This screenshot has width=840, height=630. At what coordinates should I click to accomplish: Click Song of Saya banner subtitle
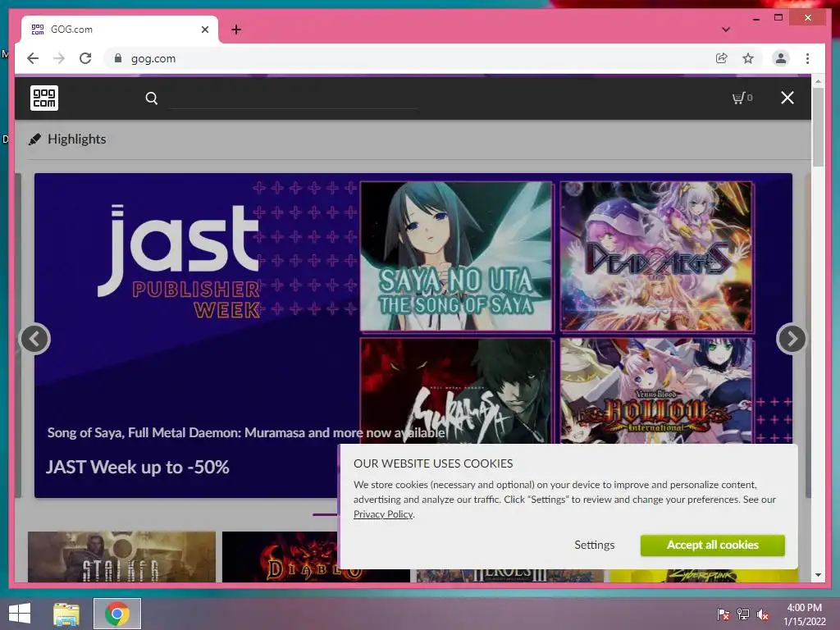tap(246, 433)
